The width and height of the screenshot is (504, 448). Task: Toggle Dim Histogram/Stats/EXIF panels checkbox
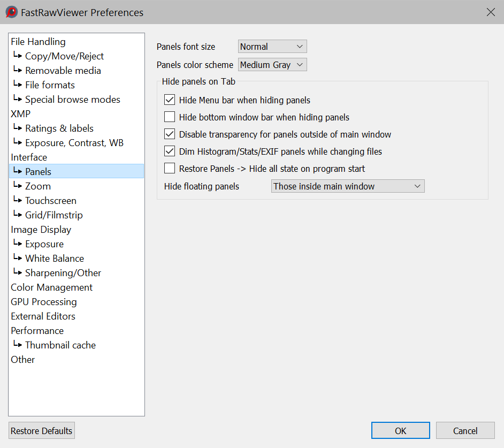(x=170, y=151)
